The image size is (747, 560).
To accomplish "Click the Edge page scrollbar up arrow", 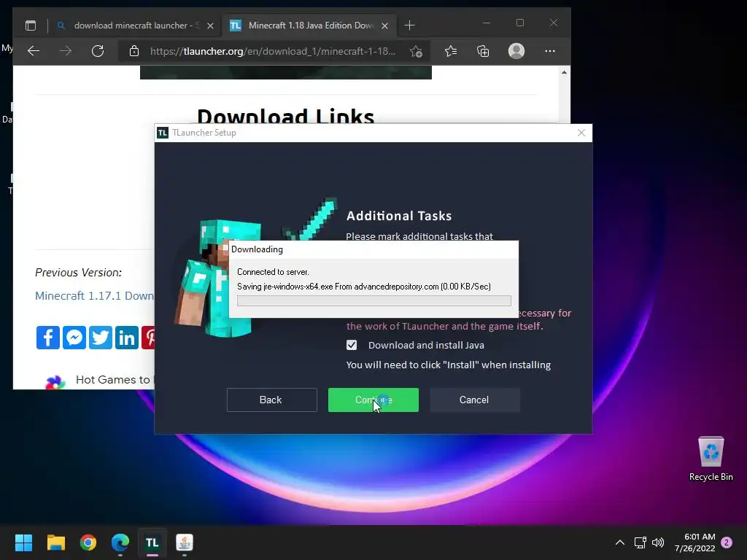I will tap(564, 72).
